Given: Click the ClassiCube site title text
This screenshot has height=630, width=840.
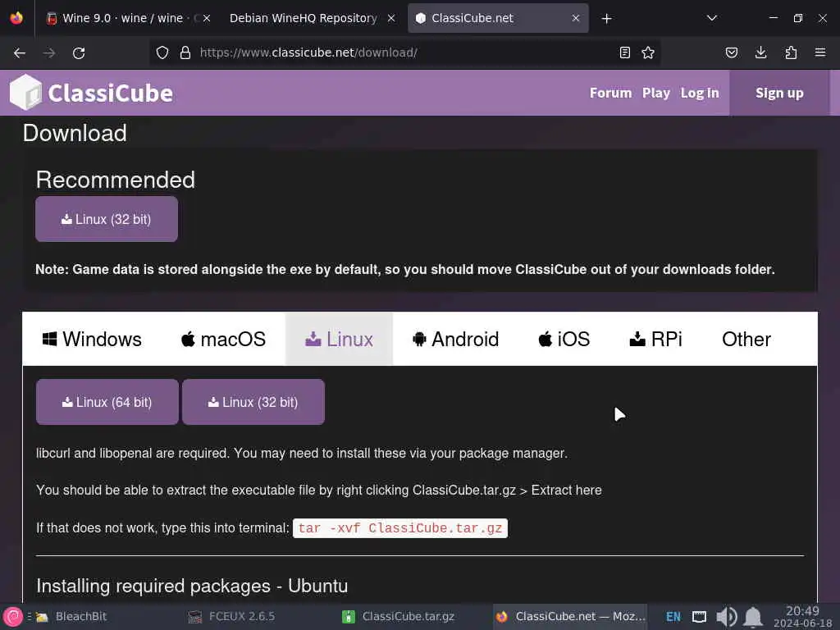Looking at the screenshot, I should click(111, 94).
